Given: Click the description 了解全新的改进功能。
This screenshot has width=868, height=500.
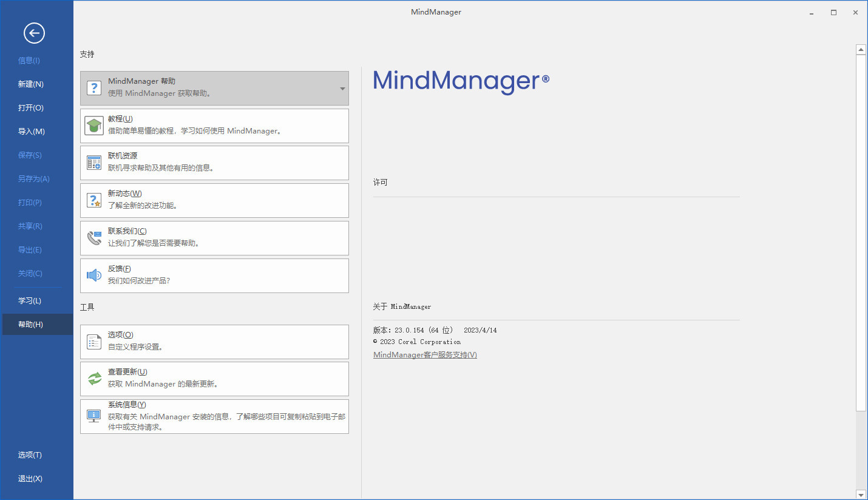Looking at the screenshot, I should click(143, 206).
